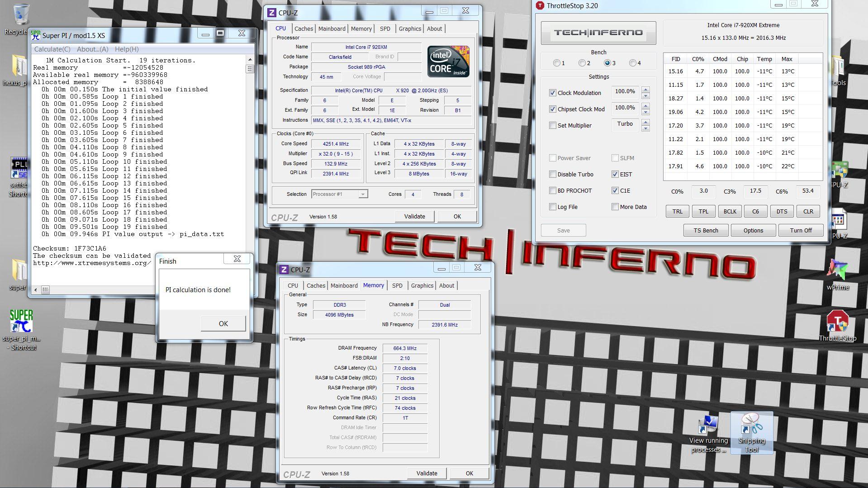
Task: Toggle the Chipset Clock Mod checkbox
Action: 552,109
